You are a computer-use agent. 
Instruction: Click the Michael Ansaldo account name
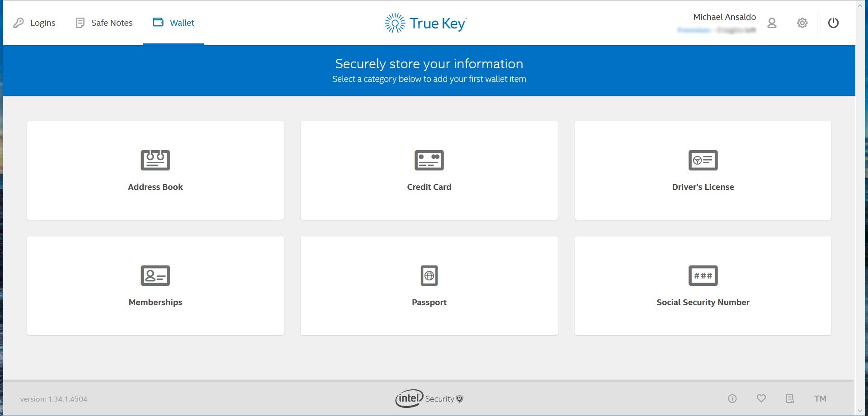[724, 17]
